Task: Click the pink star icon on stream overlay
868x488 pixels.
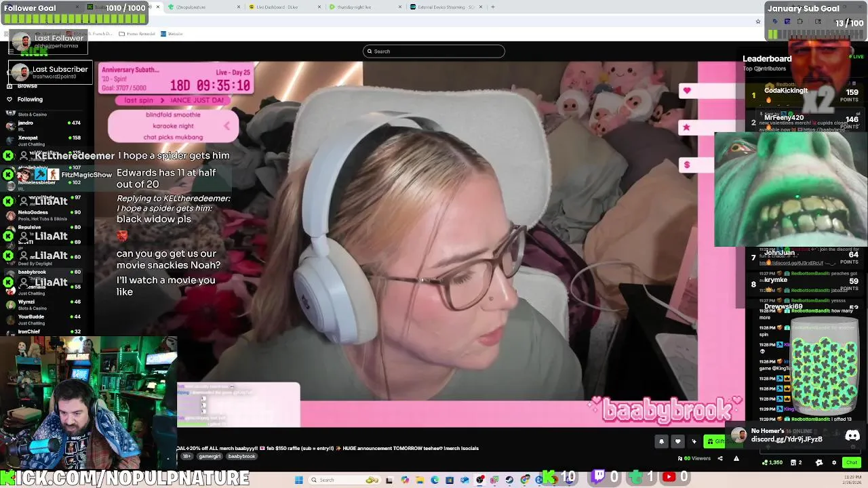Action: 687,127
